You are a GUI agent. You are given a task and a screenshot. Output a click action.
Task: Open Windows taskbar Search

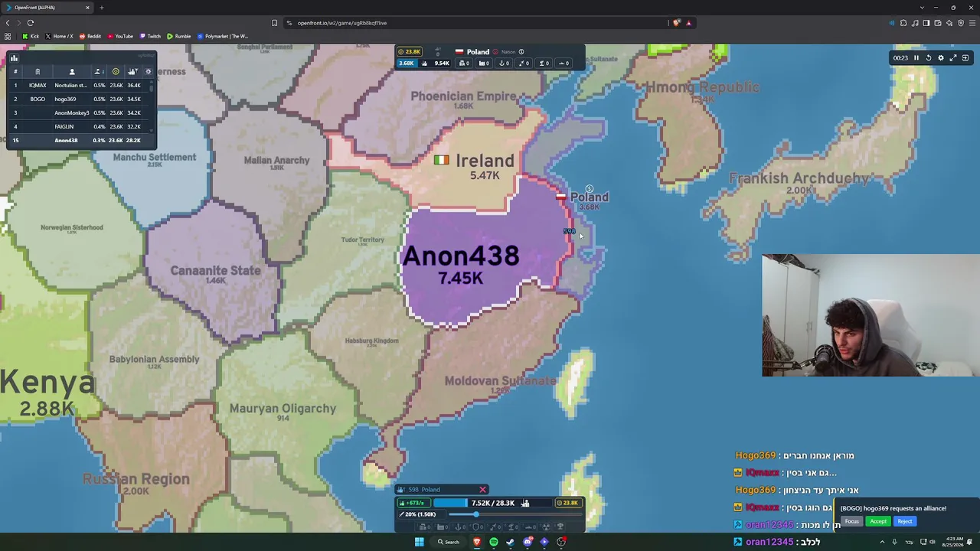pos(449,542)
